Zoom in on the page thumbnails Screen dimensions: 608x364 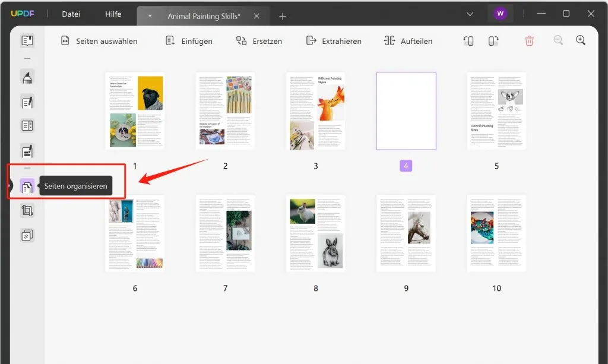581,40
